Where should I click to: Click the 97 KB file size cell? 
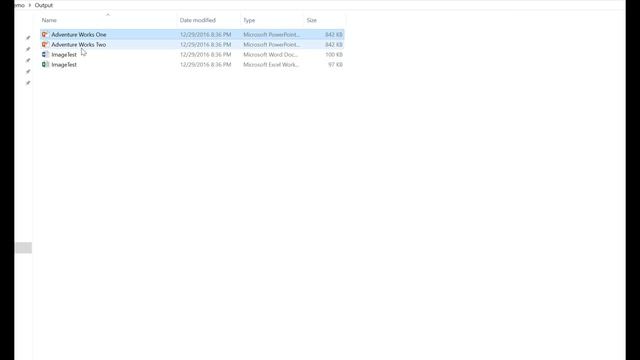click(x=336, y=64)
